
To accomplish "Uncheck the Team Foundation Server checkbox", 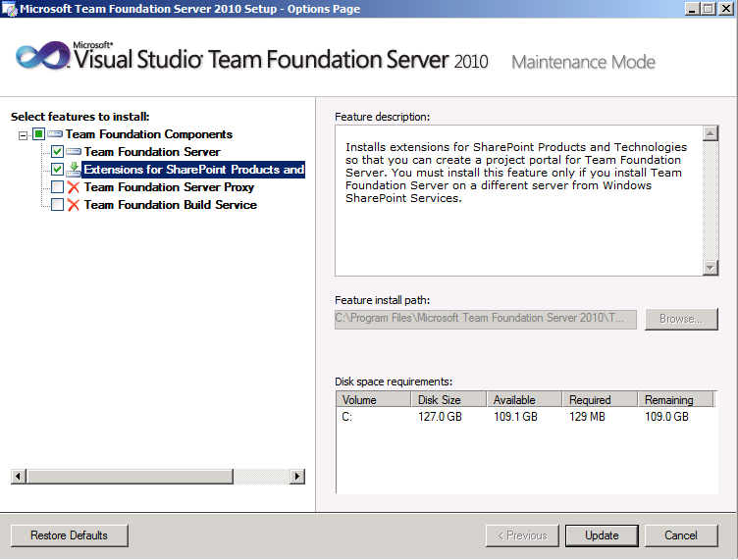I will 58,152.
